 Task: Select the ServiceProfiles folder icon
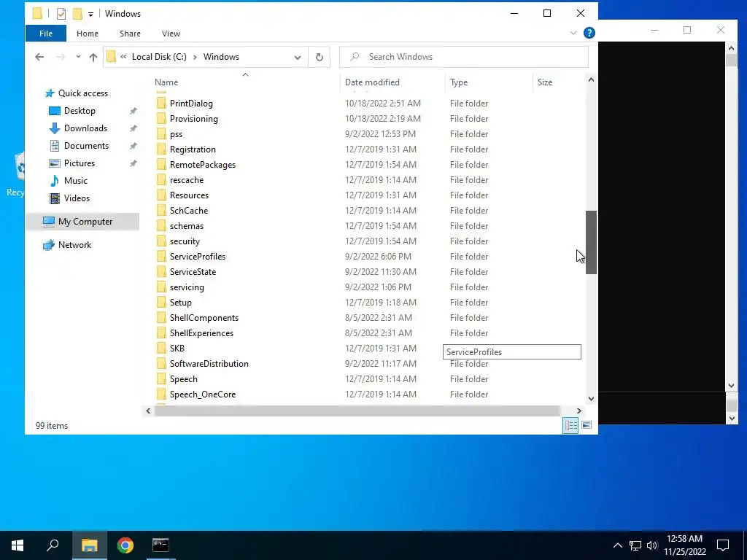tap(161, 257)
